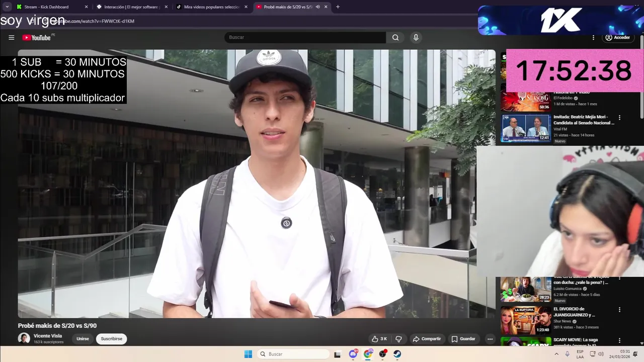Open Chrome from the taskbar
Screen dimensions: 644x362
coord(368,354)
